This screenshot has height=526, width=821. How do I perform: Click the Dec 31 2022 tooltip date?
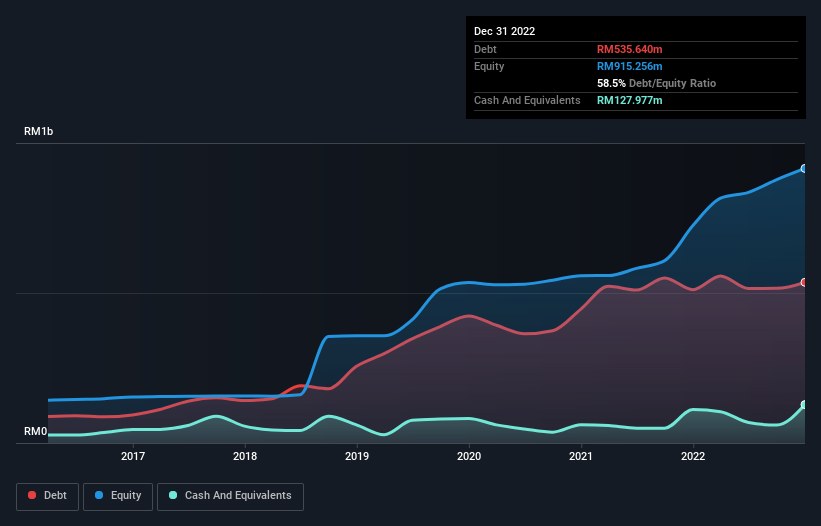(504, 31)
